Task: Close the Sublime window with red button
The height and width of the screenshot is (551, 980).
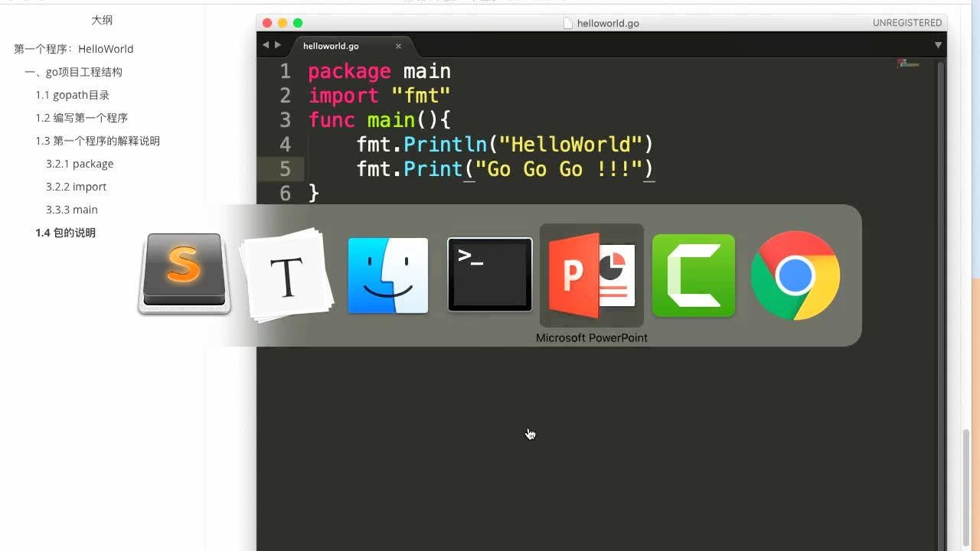Action: tap(267, 23)
